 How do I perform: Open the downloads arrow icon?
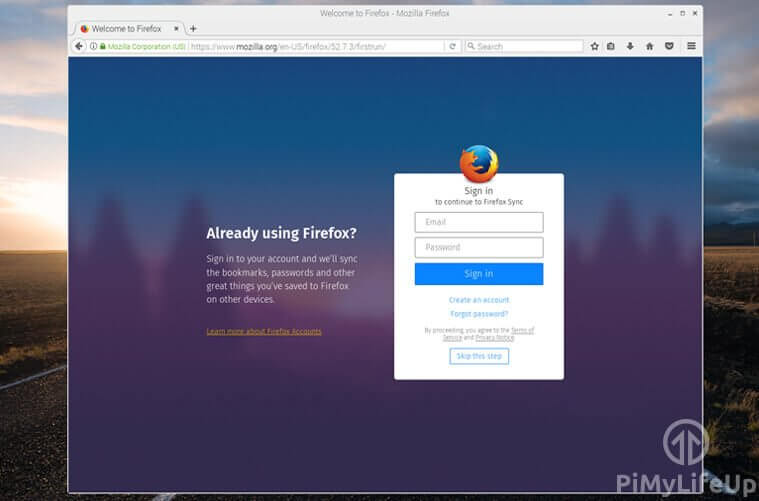[x=630, y=46]
